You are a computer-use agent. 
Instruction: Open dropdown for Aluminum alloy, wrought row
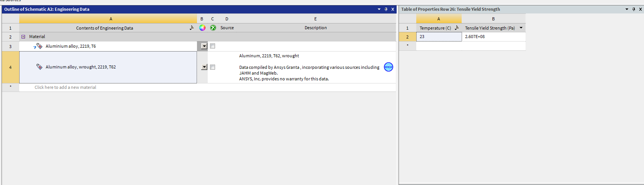[x=204, y=67]
